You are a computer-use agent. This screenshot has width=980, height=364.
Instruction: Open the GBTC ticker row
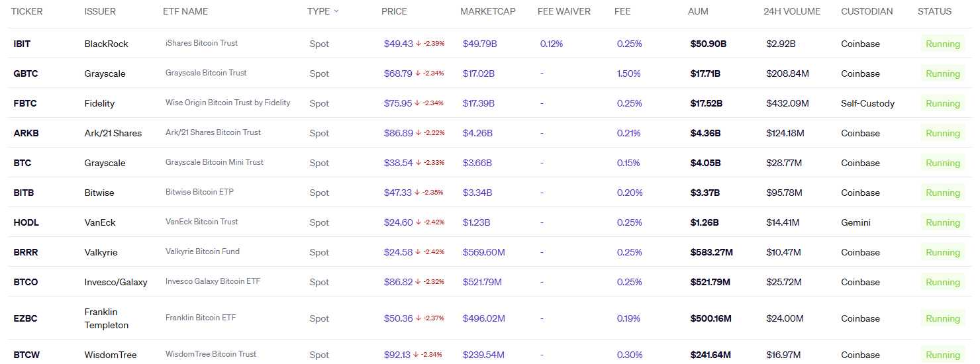pyautogui.click(x=26, y=73)
